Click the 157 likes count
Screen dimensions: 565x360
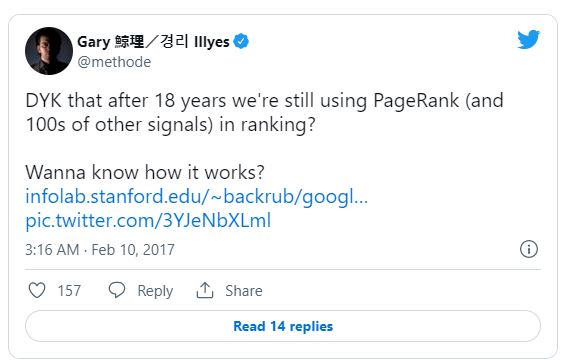69,290
